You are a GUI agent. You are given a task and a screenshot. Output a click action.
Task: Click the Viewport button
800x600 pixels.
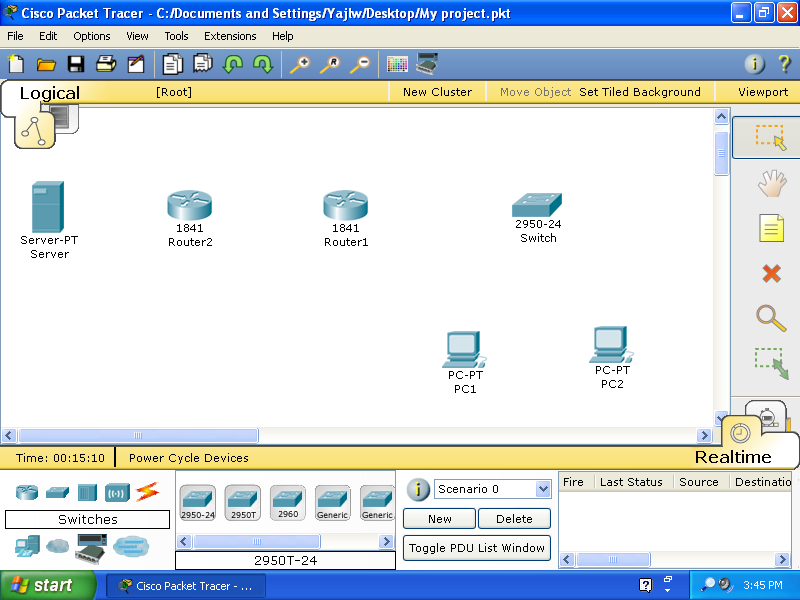click(x=763, y=92)
